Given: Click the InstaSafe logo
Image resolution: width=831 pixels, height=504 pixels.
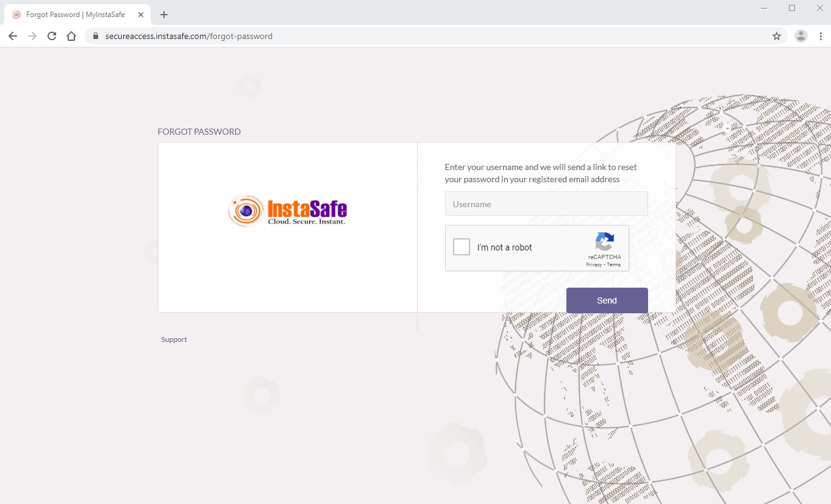Looking at the screenshot, I should click(287, 211).
